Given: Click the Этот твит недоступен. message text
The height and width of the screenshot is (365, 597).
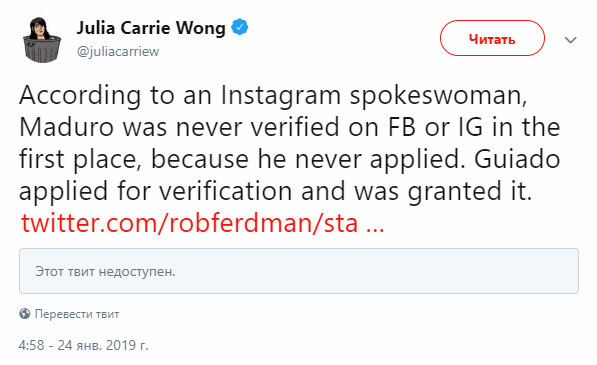Looking at the screenshot, I should (105, 272).
